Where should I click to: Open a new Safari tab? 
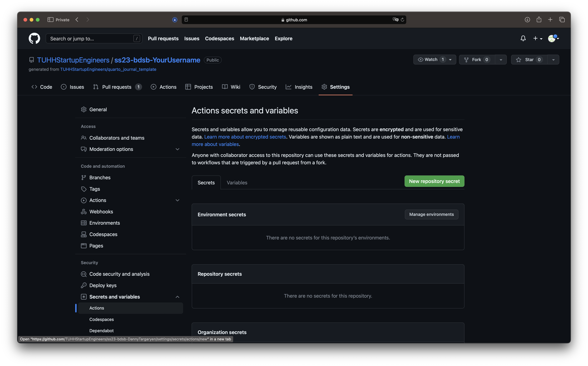click(x=550, y=20)
